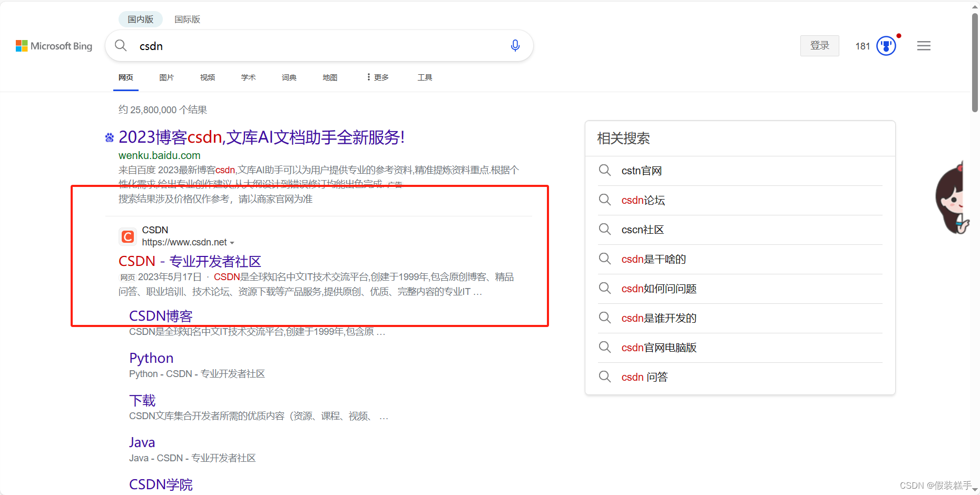Open the Java sublink
Image resolution: width=980 pixels, height=495 pixels.
point(142,442)
